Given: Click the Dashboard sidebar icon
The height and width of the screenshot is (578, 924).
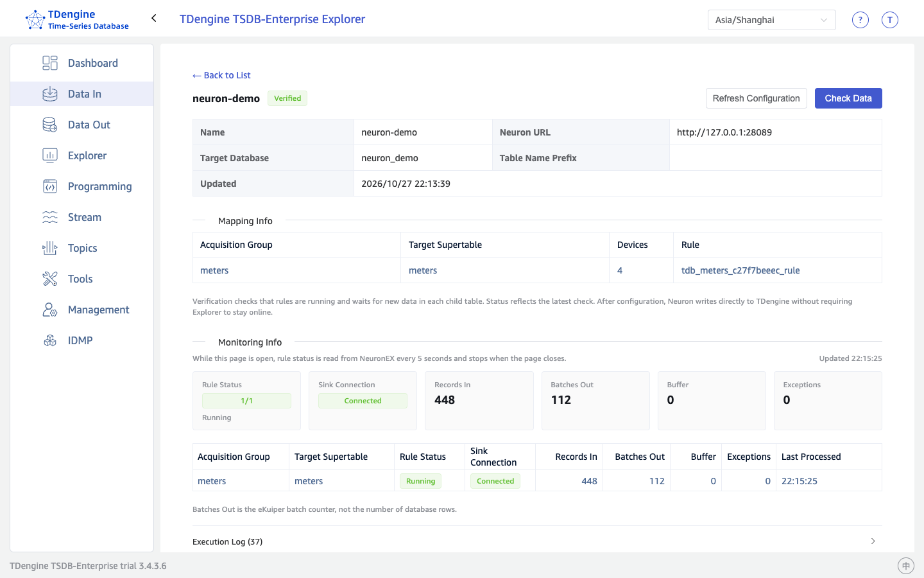Looking at the screenshot, I should 50,63.
